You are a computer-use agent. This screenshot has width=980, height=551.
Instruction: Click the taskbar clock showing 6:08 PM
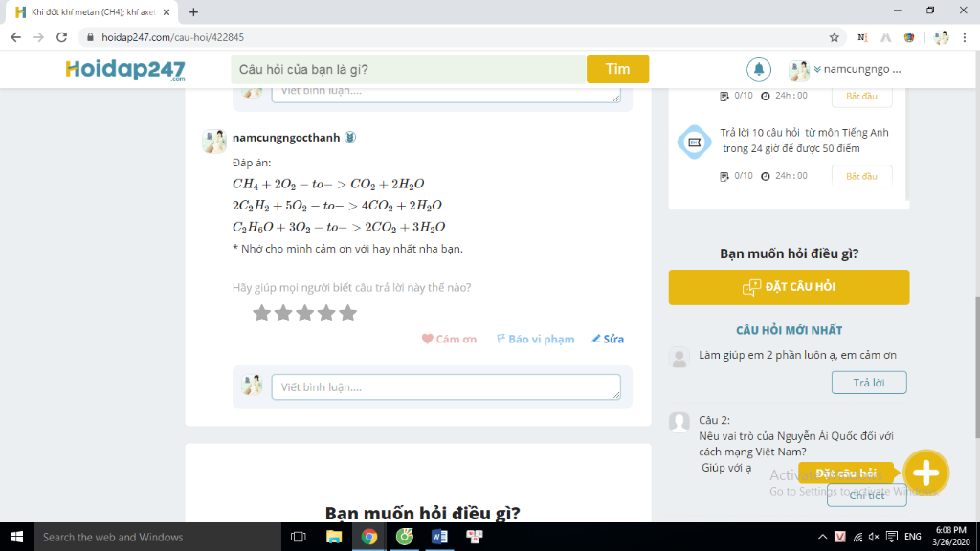click(950, 537)
